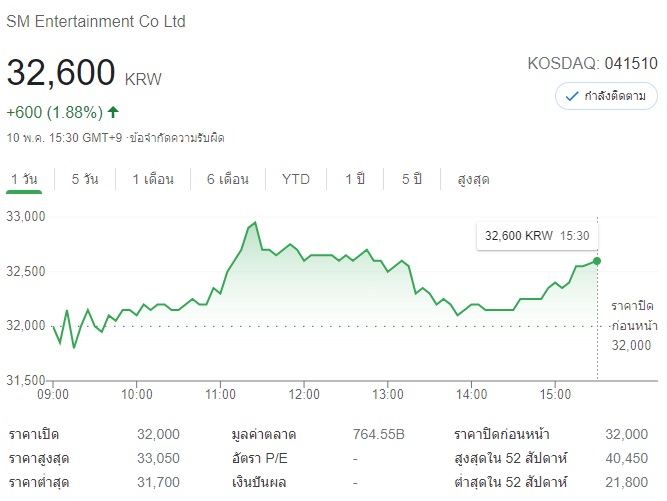Click the large 32,600 price value

(x=61, y=72)
